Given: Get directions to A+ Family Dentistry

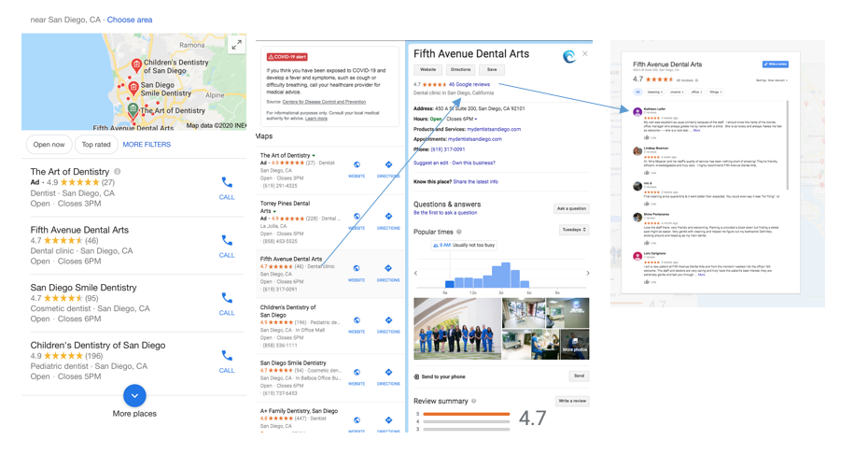Looking at the screenshot, I should click(388, 423).
